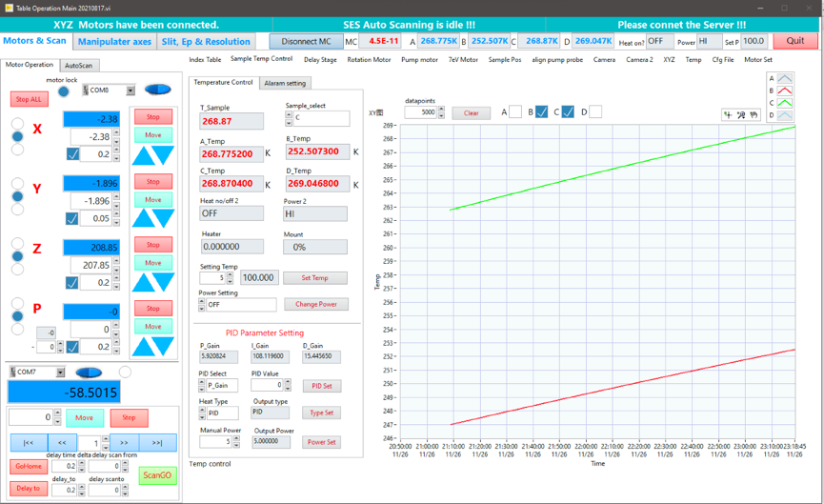Uncheck channel B plot checkbox
The width and height of the screenshot is (824, 504).
pos(541,112)
